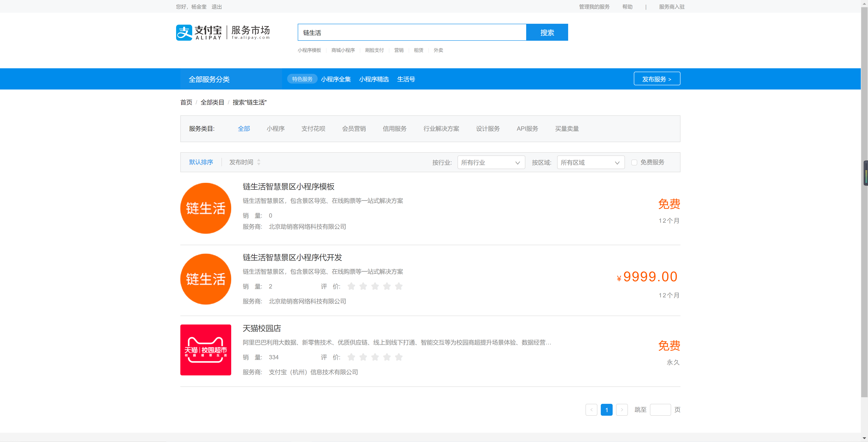Click the blue 搜索 button
The width and height of the screenshot is (868, 442).
(x=547, y=32)
